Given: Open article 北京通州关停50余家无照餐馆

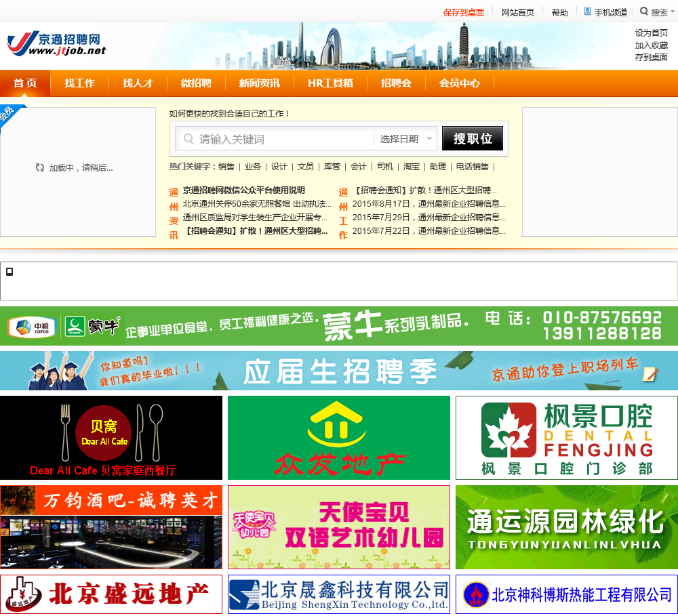Looking at the screenshot, I should tap(257, 203).
